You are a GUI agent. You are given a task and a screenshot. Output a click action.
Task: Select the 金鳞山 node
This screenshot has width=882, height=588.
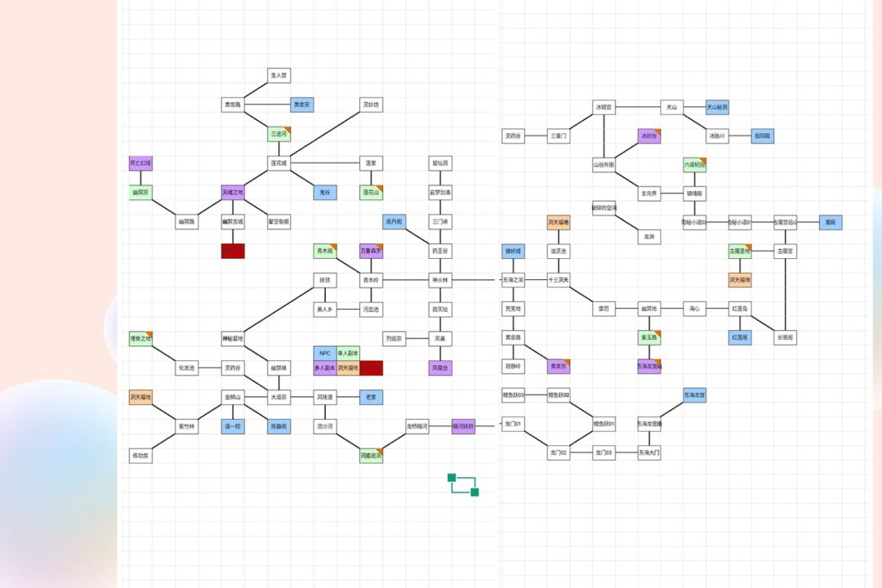point(232,397)
